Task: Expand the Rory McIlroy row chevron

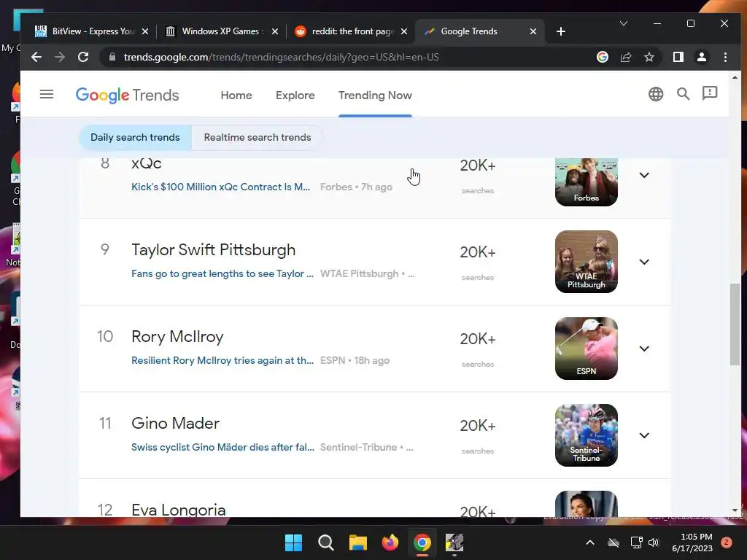Action: click(644, 349)
